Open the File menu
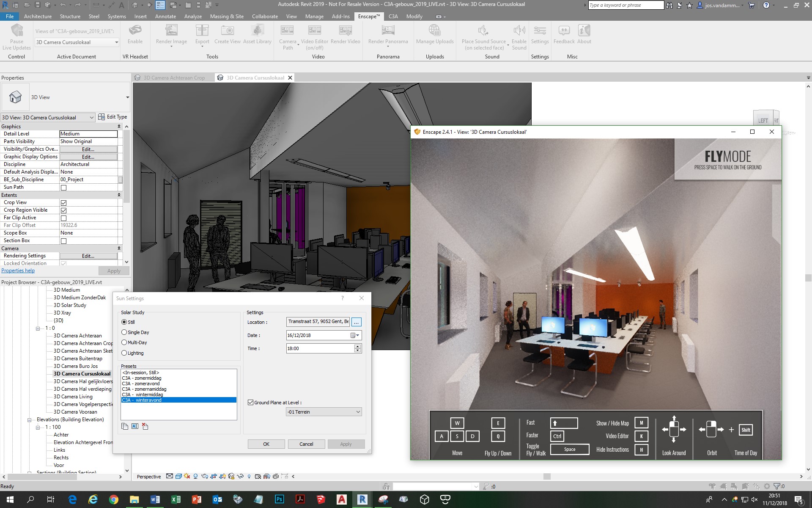 tap(9, 17)
